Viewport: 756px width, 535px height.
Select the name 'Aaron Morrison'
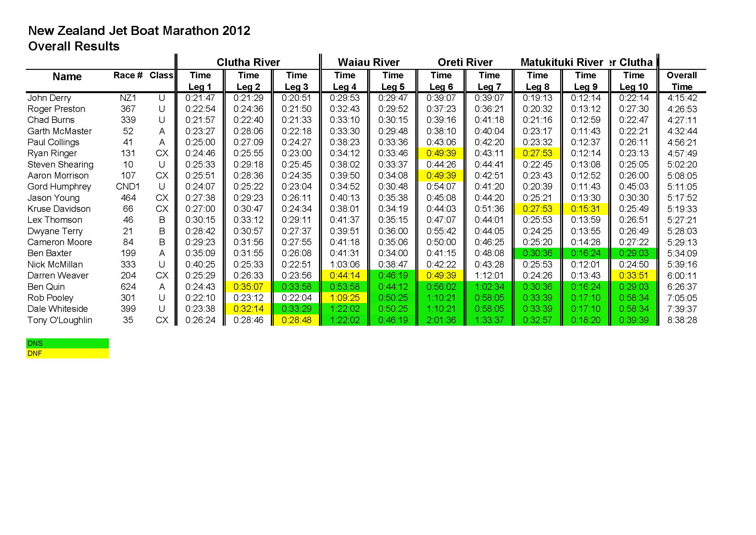point(58,176)
